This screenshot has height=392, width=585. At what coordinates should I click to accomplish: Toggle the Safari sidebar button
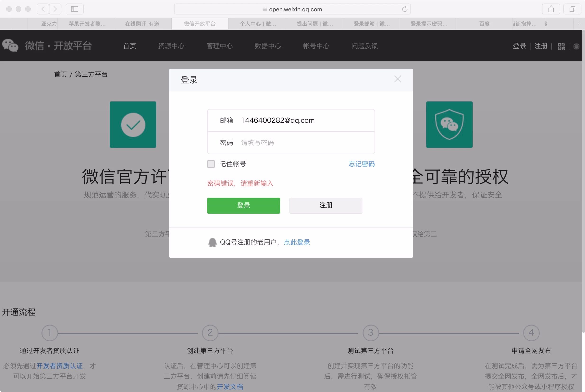[74, 9]
